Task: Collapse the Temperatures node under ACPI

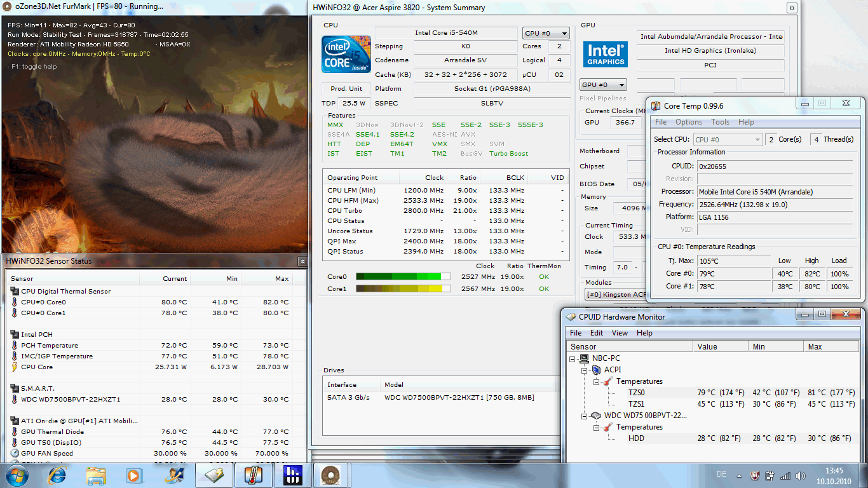Action: coord(597,381)
